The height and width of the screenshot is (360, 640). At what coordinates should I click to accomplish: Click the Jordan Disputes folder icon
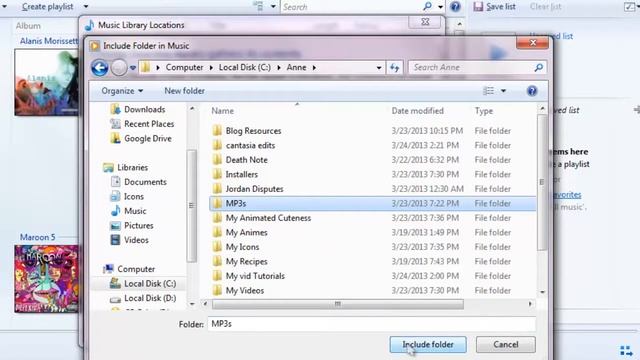tap(217, 189)
